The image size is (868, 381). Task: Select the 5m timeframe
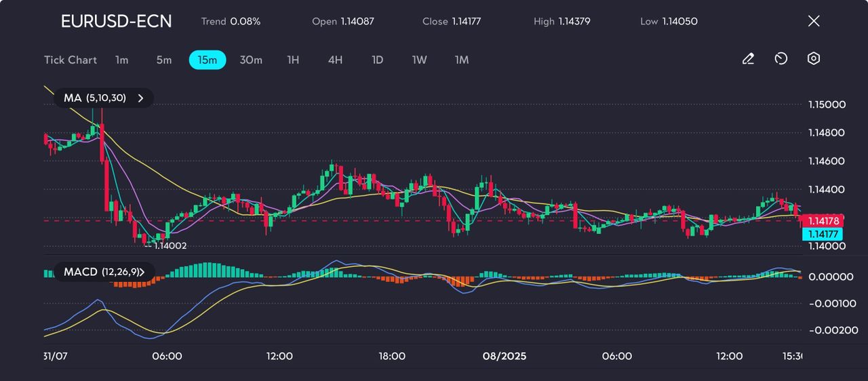pyautogui.click(x=164, y=60)
